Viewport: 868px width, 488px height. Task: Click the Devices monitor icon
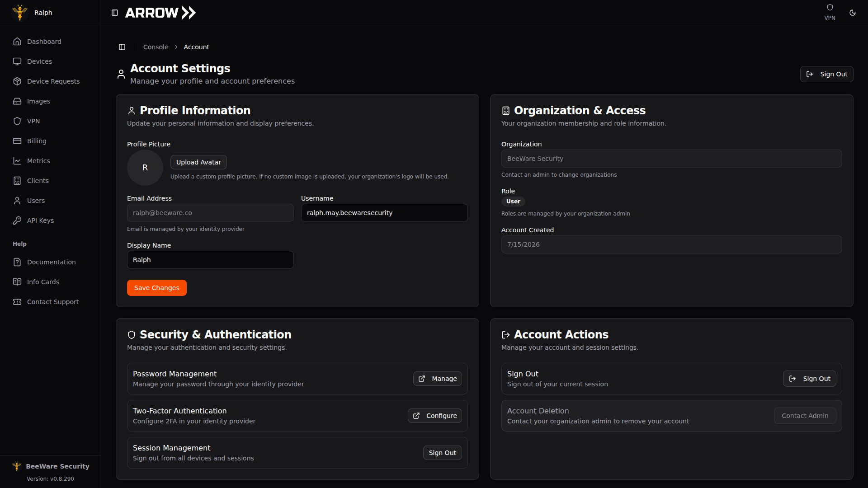(17, 61)
